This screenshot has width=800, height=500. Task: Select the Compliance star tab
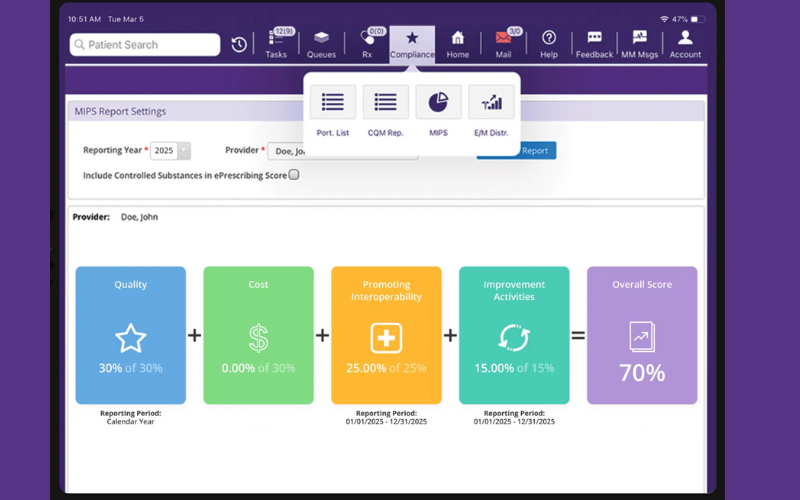[412, 44]
